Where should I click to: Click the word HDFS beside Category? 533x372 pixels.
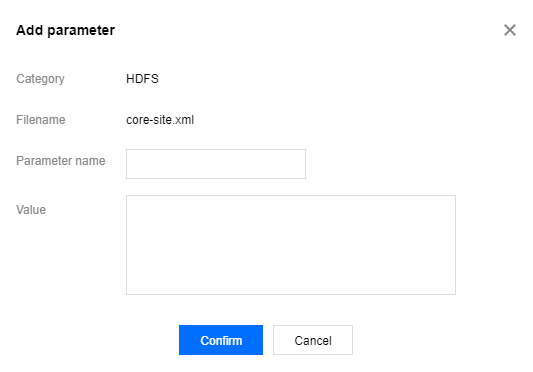(x=142, y=79)
